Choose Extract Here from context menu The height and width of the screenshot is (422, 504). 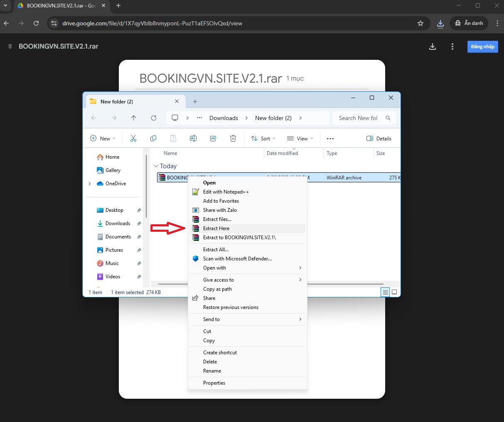point(248,228)
